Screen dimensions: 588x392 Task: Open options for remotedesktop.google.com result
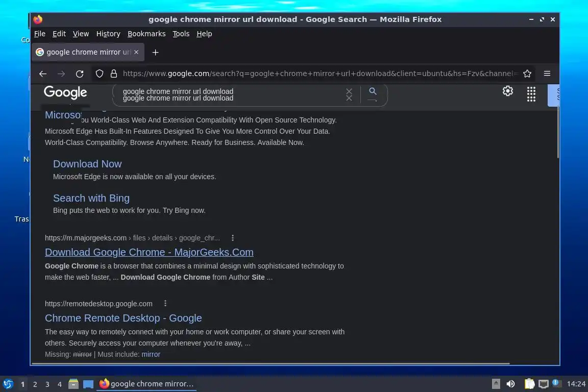(x=165, y=303)
